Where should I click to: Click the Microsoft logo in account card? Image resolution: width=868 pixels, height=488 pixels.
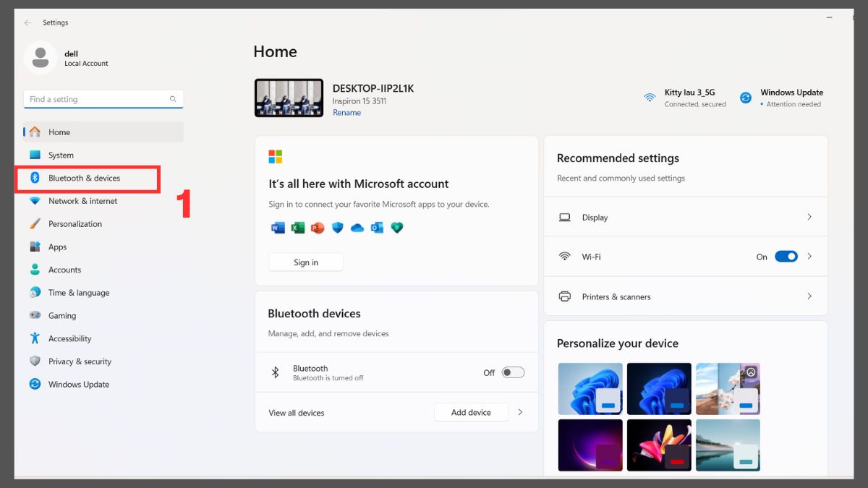pos(276,157)
